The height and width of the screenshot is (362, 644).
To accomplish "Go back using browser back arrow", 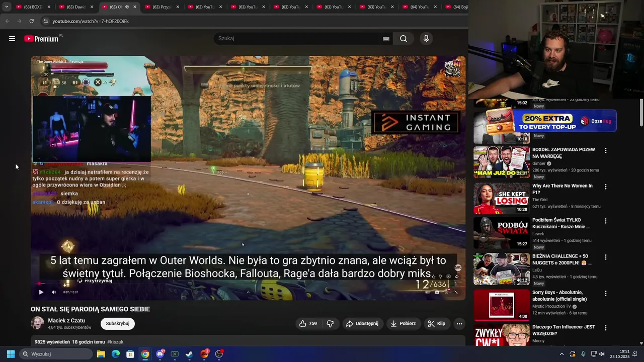I will click(x=7, y=21).
